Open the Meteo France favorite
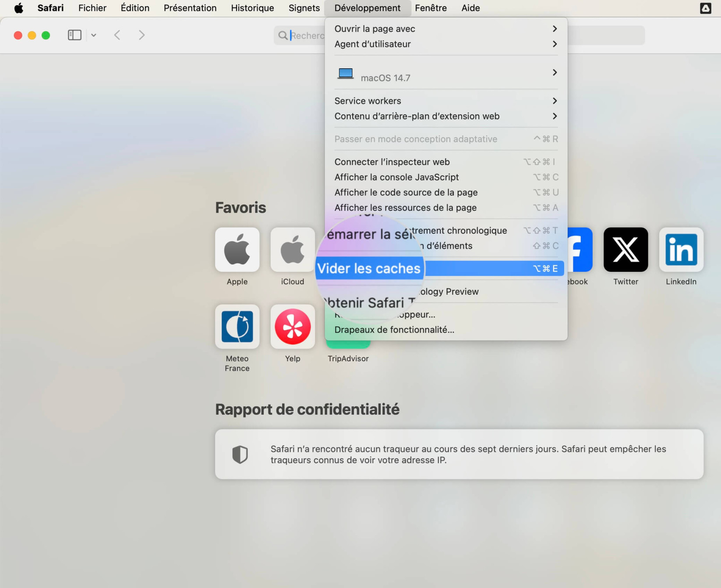 [237, 327]
